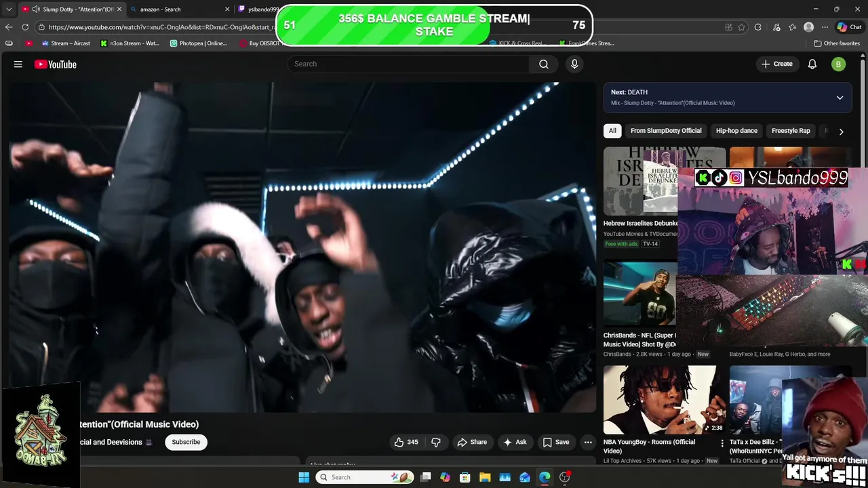
Task: Select the From SlumpDotty Official chip
Action: pyautogui.click(x=666, y=131)
